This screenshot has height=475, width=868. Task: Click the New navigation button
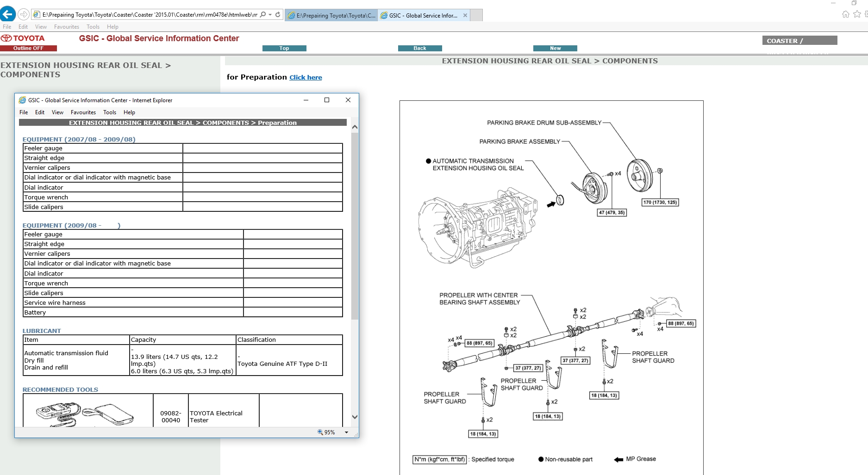555,48
